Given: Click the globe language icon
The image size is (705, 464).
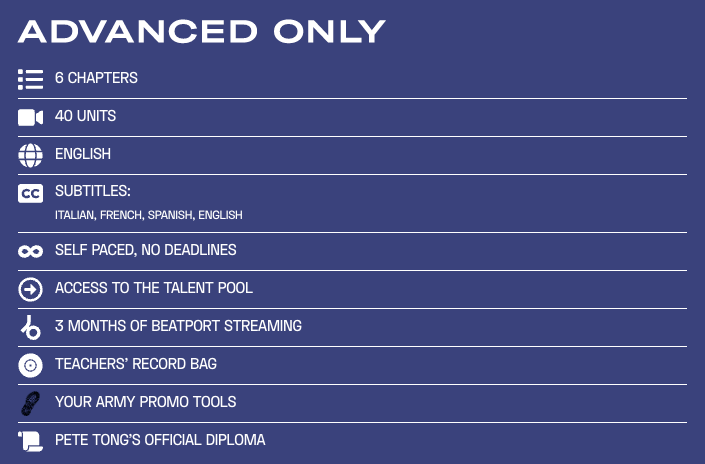Looking at the screenshot, I should click(x=30, y=155).
